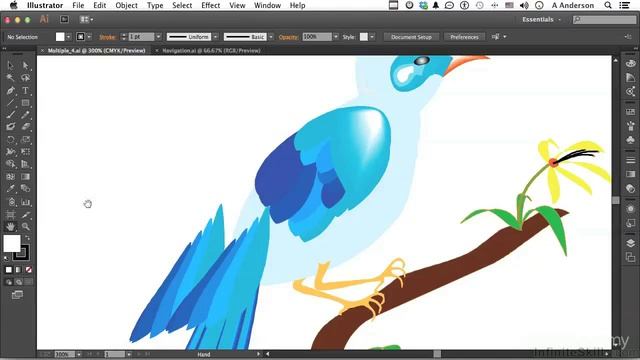Screen dimensions: 640x360
Task: Open the Essentials workspace switcher
Action: (542, 20)
